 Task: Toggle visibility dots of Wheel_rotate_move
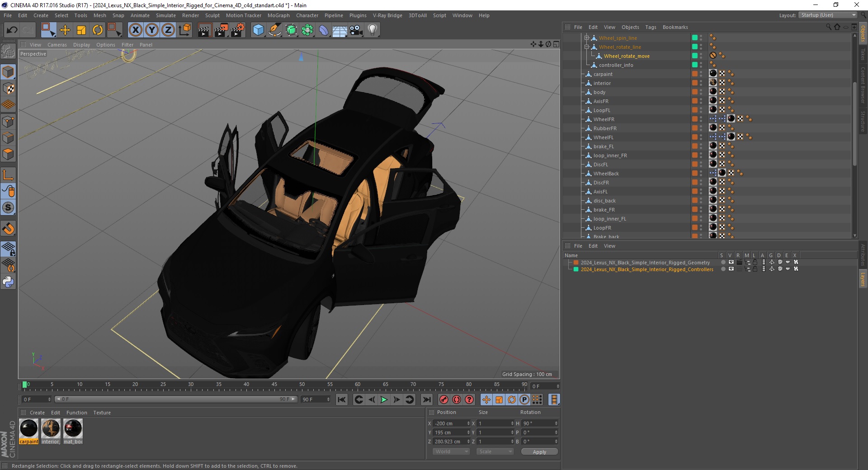click(701, 56)
